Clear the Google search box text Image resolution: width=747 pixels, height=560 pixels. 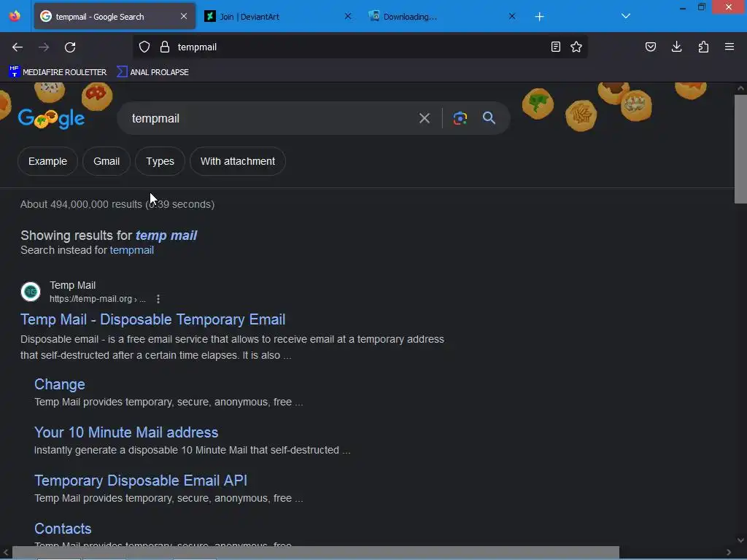pyautogui.click(x=425, y=118)
